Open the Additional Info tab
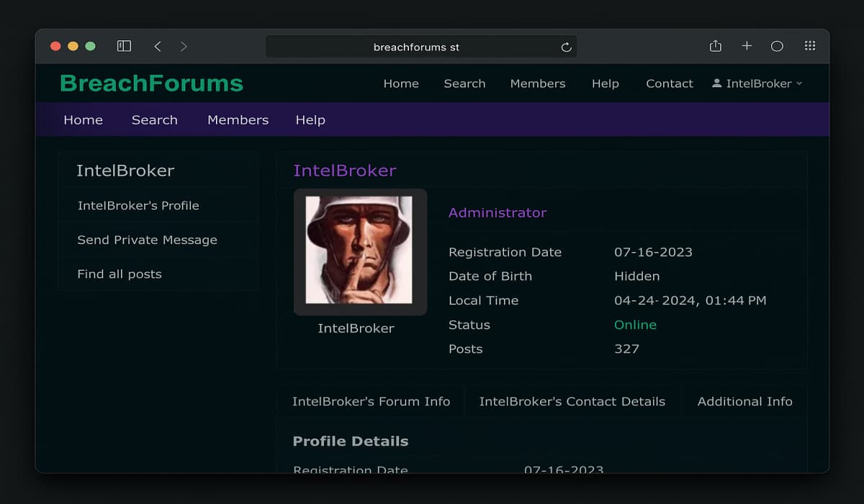864x504 pixels. 745,401
